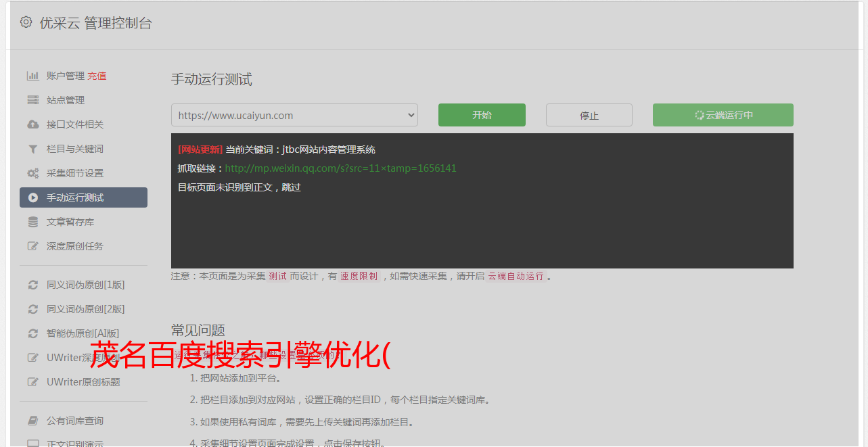
Task: Click the 优采云 管理控制台 title
Action: tap(95, 23)
